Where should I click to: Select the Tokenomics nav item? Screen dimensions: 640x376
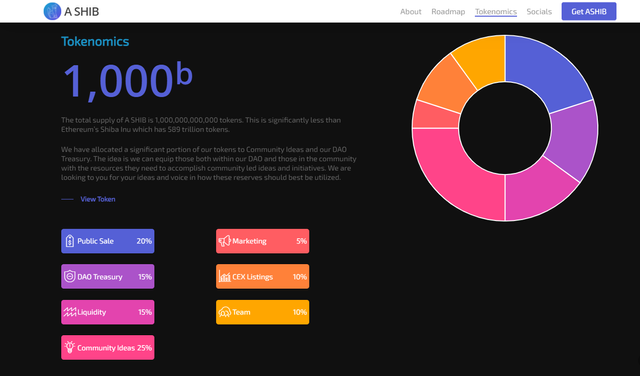[496, 11]
